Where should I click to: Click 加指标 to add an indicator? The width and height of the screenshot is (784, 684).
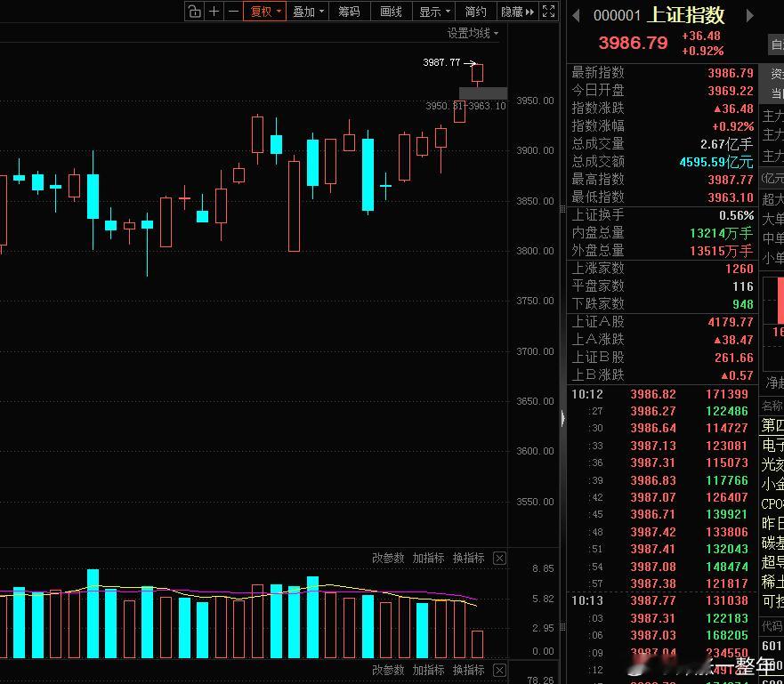point(428,558)
